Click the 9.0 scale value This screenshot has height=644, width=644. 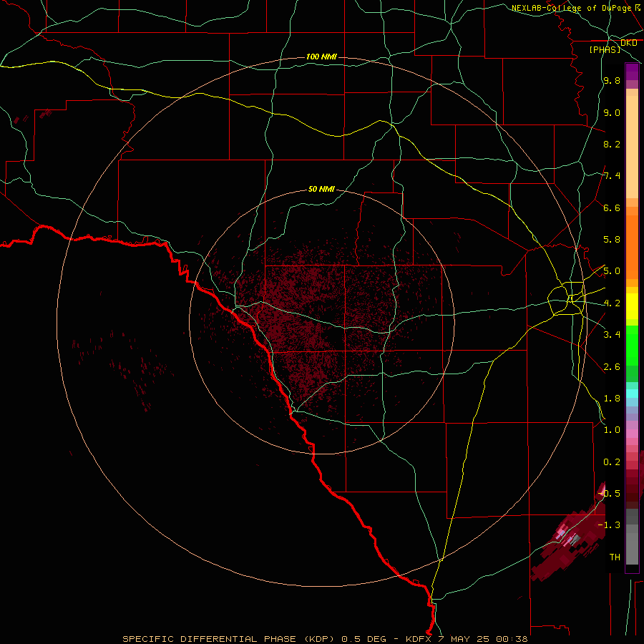point(612,112)
